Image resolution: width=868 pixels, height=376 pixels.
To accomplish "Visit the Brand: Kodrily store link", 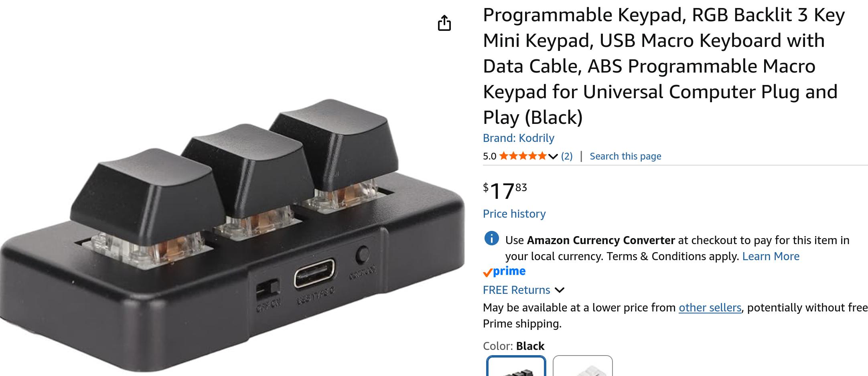I will [518, 138].
